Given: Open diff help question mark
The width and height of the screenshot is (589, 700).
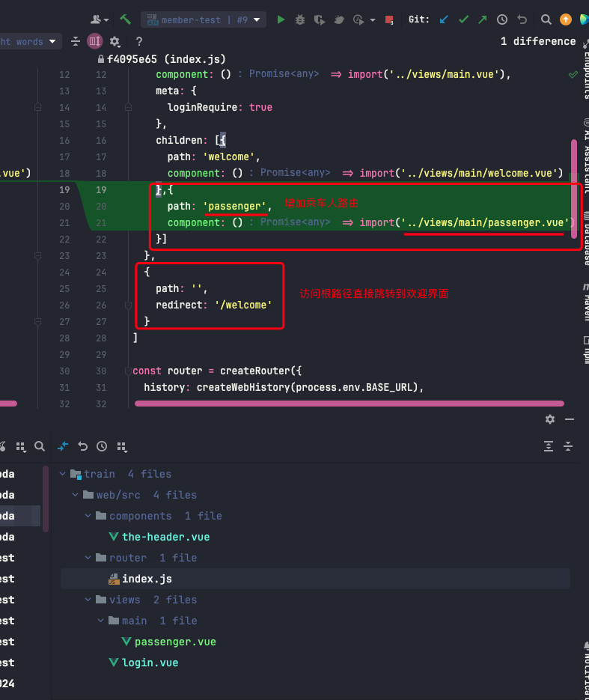Looking at the screenshot, I should [x=139, y=41].
